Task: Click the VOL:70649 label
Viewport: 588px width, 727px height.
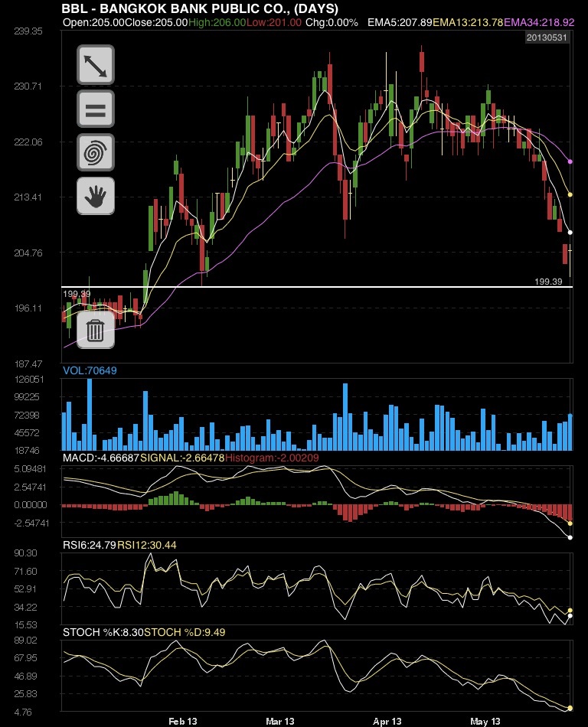Action: pos(90,370)
